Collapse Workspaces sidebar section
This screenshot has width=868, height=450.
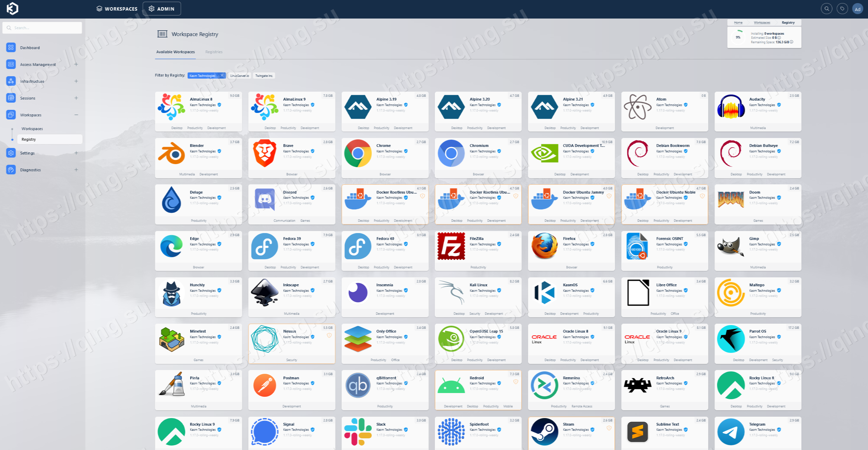(76, 115)
